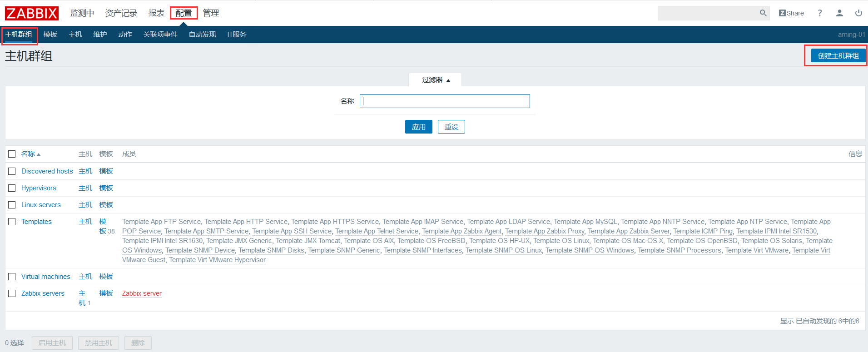Open Template App FTP Service link
868x352 pixels.
coord(161,222)
